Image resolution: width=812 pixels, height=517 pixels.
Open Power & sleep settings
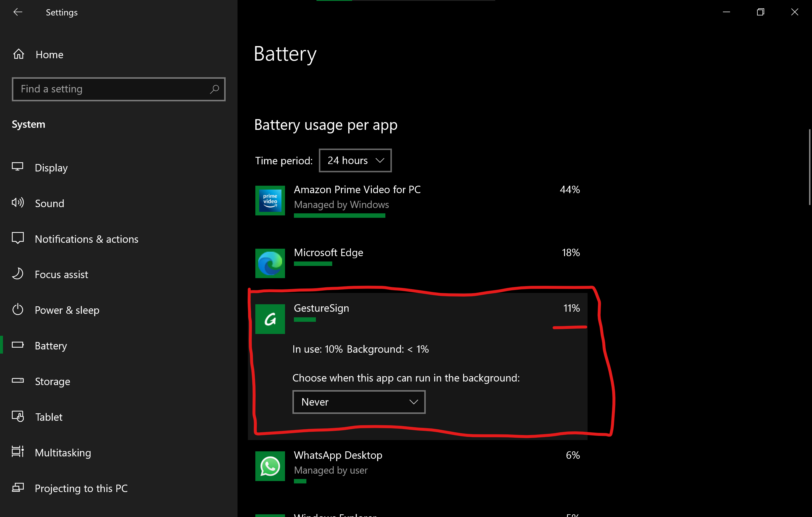pos(67,310)
